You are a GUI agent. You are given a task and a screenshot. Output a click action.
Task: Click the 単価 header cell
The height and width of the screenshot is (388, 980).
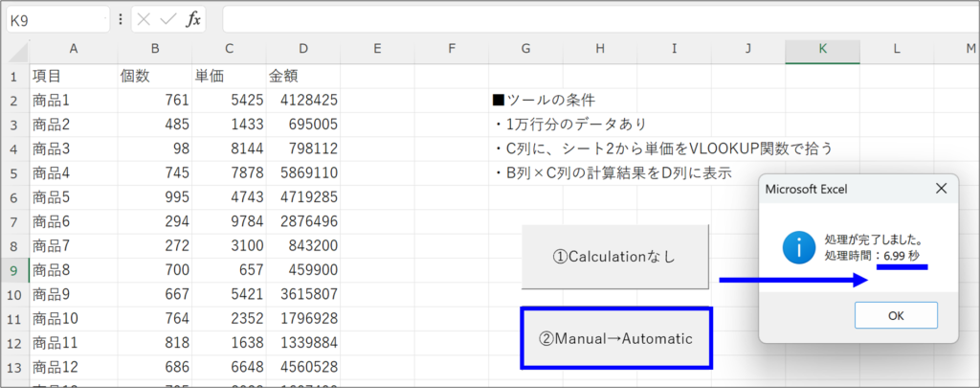tap(230, 77)
